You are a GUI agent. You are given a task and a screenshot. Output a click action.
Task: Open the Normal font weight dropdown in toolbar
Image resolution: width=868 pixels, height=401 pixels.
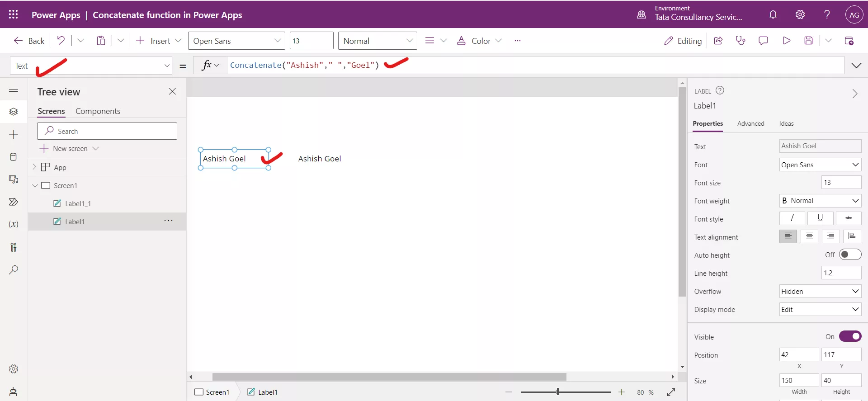point(377,41)
